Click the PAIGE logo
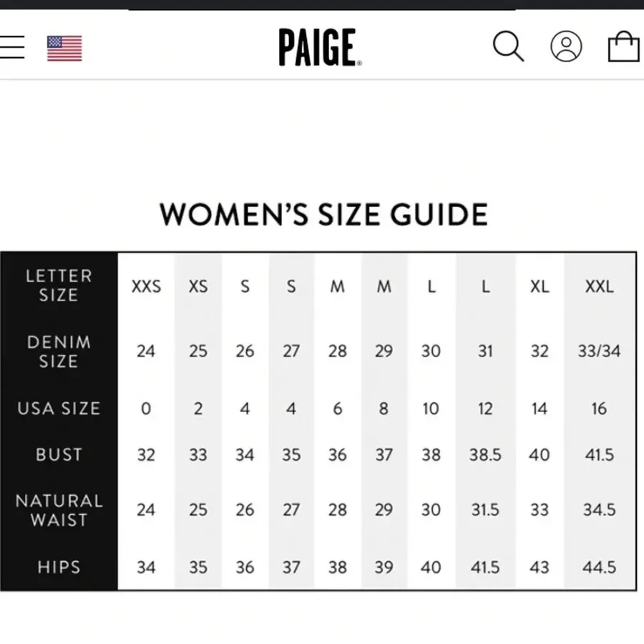The image size is (644, 644). coord(321,47)
